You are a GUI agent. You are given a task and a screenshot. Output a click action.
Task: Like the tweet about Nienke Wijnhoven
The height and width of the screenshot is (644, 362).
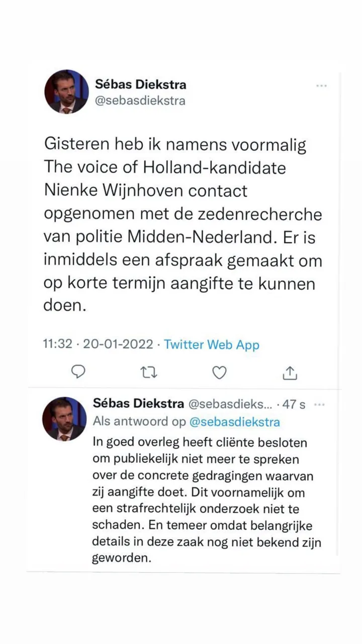(219, 373)
